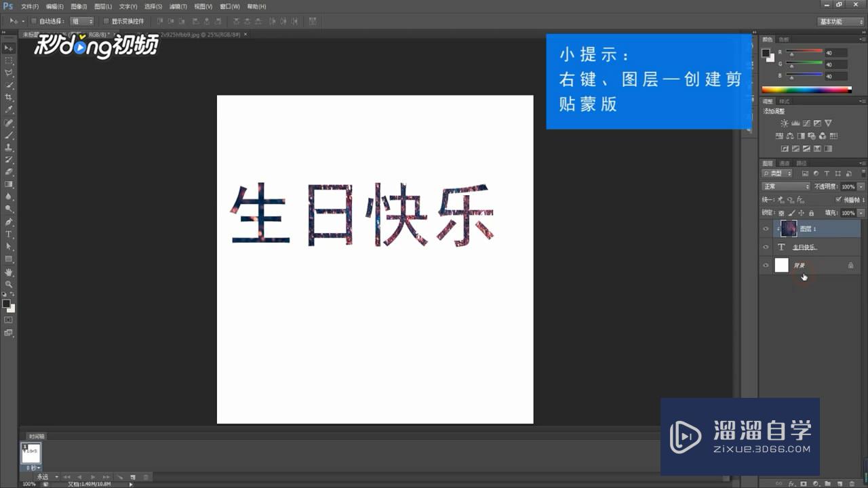Open the 滤镜(T) menu
The height and width of the screenshot is (488, 868).
(x=178, y=6)
